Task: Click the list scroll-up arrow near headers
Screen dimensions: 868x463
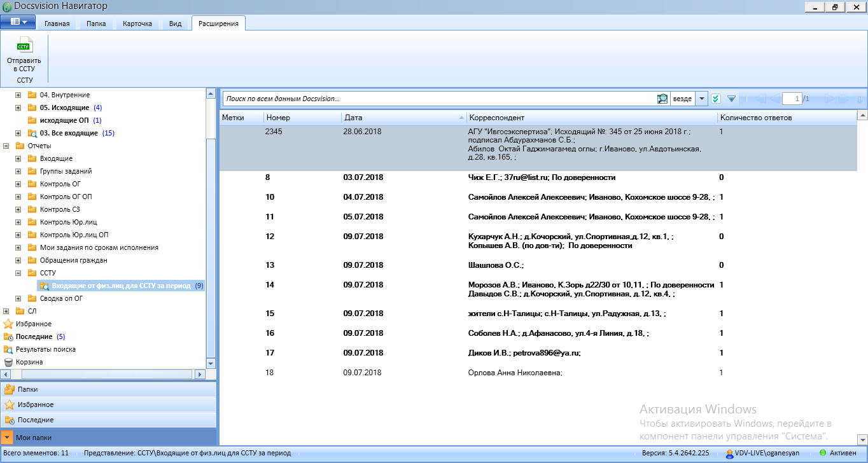Action: 863,116
